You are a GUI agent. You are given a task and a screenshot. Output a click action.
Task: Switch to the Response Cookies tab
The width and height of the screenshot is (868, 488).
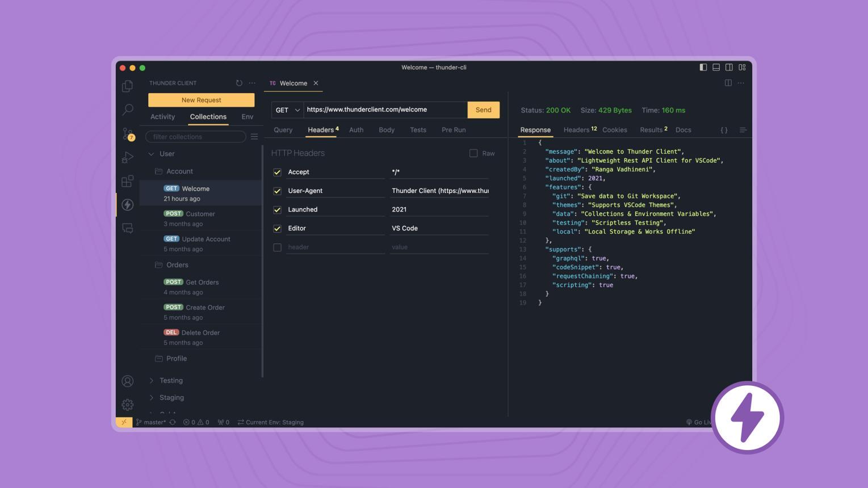(x=614, y=130)
